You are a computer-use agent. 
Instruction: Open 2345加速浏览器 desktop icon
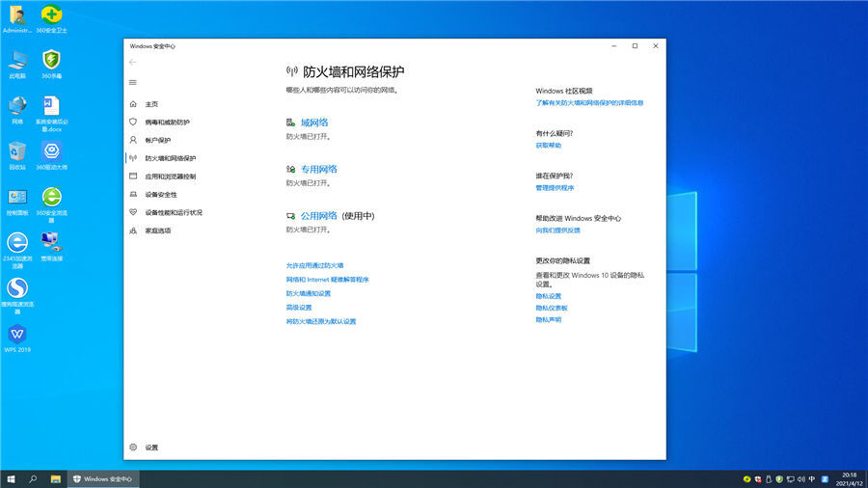pos(17,251)
